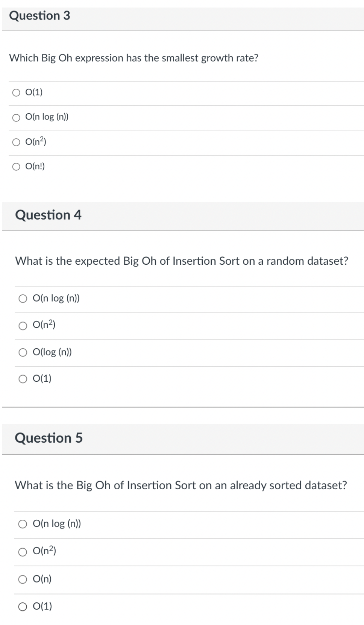
Task: Choose O(n log (n)) for Question 4
Action: coord(23,299)
